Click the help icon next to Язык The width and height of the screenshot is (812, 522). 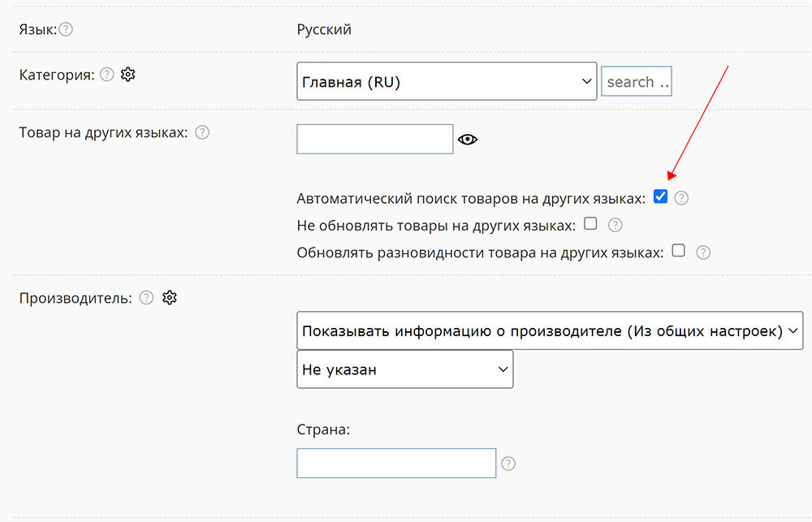point(67,29)
